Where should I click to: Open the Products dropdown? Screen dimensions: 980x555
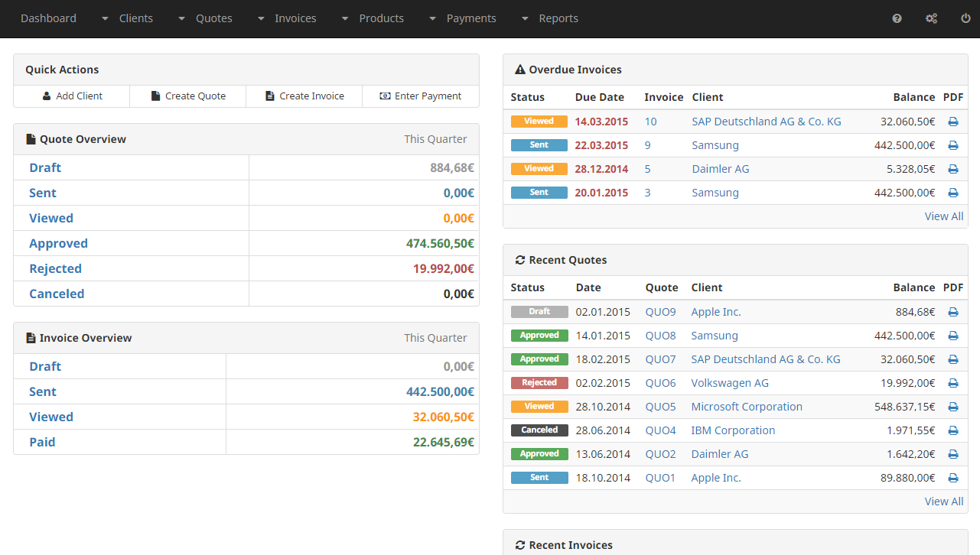(373, 18)
